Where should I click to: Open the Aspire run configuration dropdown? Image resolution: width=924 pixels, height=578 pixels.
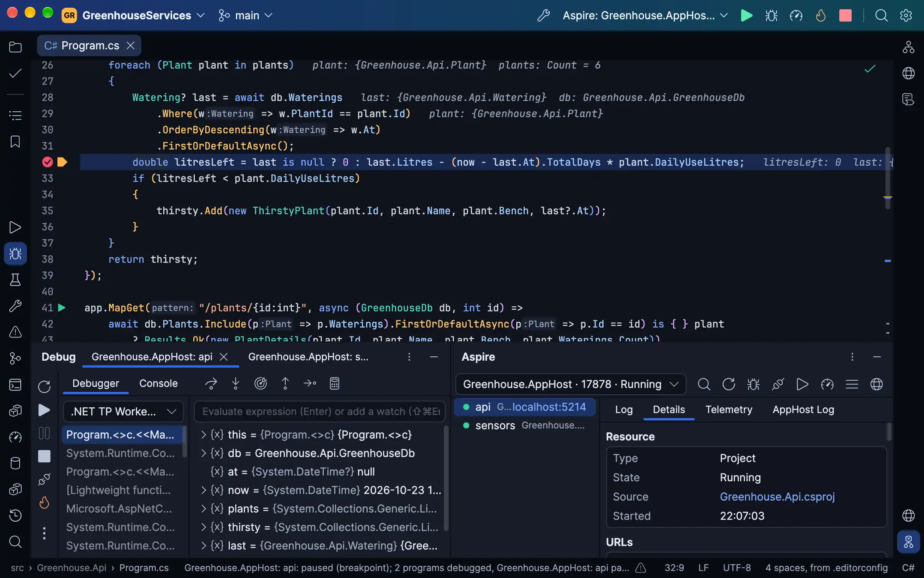645,15
